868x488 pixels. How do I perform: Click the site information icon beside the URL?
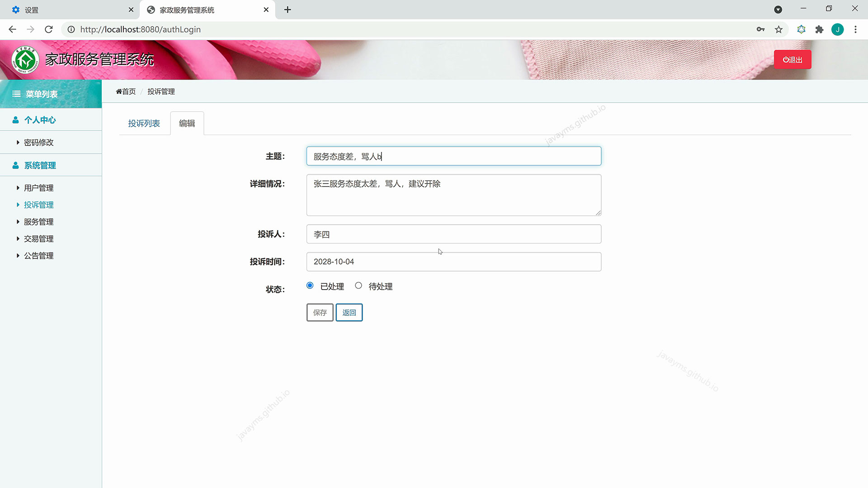(x=71, y=29)
